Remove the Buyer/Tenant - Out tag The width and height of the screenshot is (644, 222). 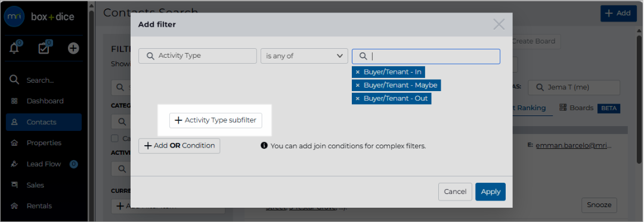[x=357, y=99]
